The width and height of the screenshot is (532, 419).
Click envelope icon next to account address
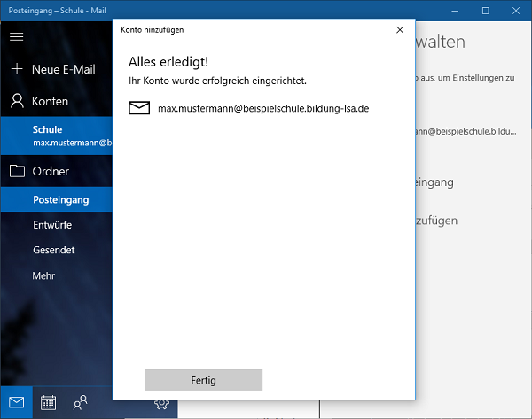139,108
